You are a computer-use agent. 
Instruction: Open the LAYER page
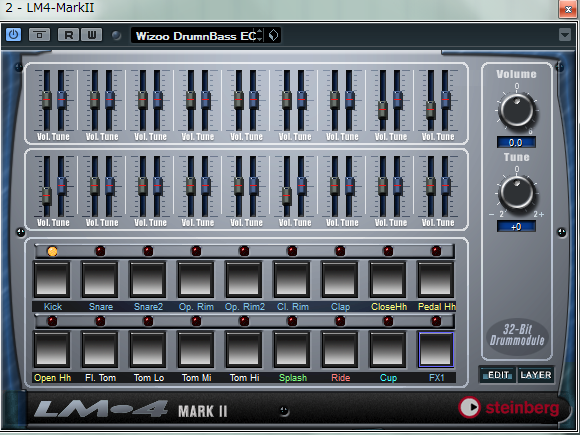(536, 375)
